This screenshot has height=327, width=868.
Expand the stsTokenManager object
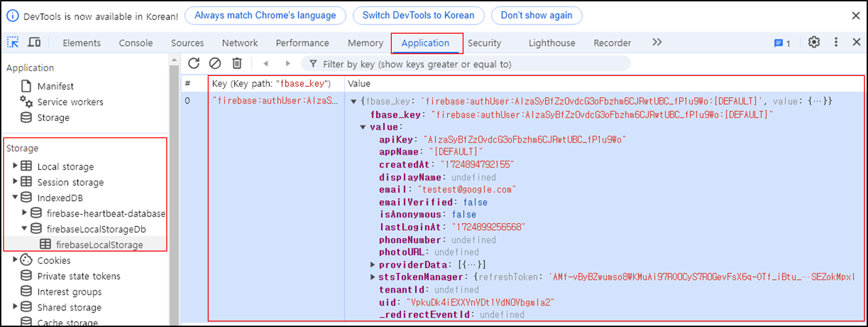373,277
